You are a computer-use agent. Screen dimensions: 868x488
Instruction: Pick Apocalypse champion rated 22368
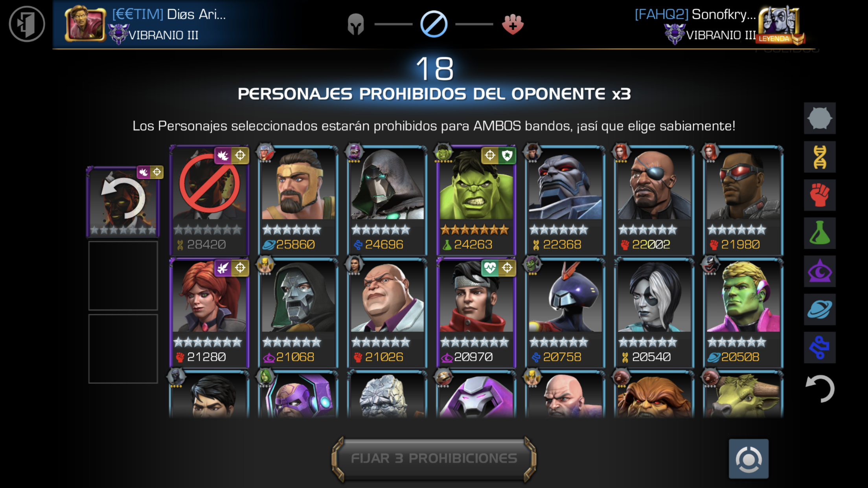(565, 200)
